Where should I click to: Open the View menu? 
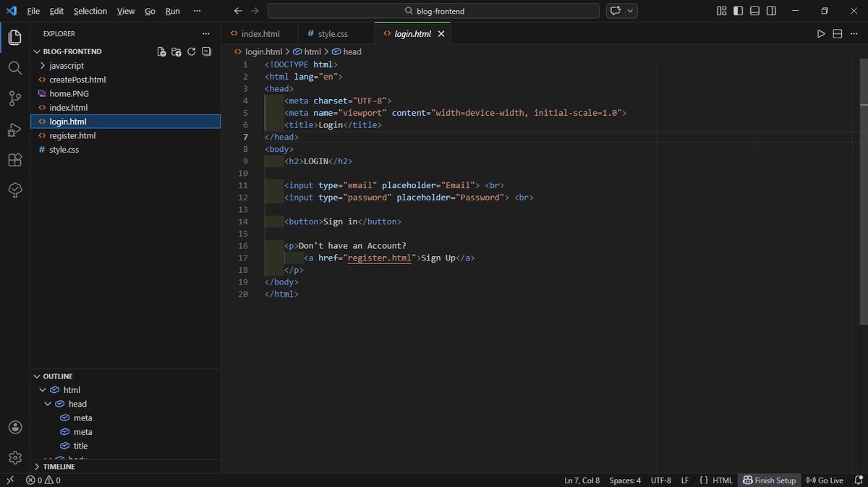click(126, 11)
